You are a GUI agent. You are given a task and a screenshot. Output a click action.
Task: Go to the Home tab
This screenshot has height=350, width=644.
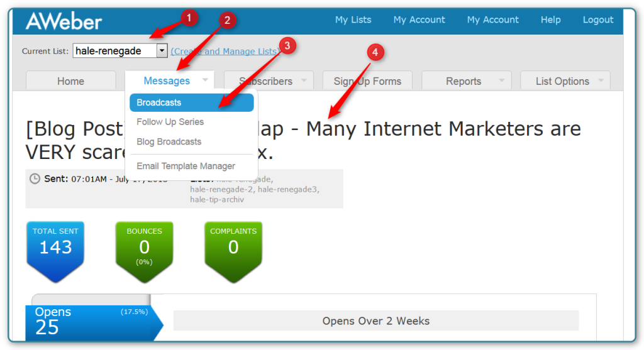(x=70, y=81)
